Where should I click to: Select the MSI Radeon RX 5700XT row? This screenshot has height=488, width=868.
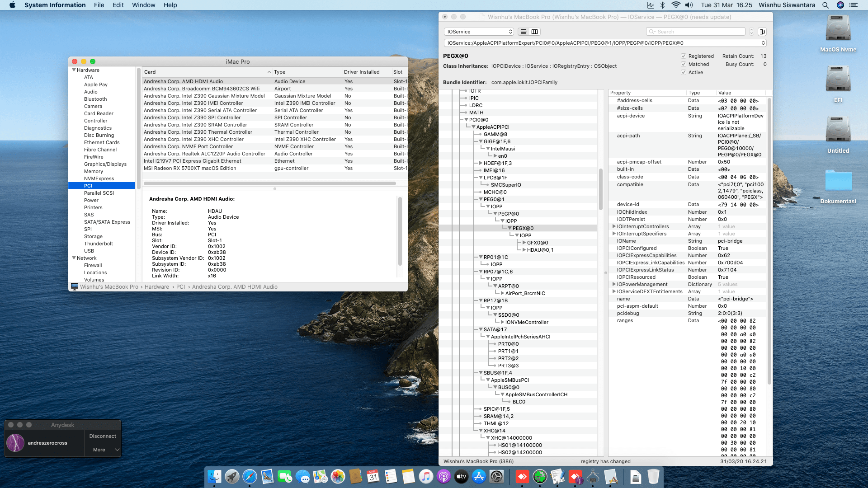275,168
